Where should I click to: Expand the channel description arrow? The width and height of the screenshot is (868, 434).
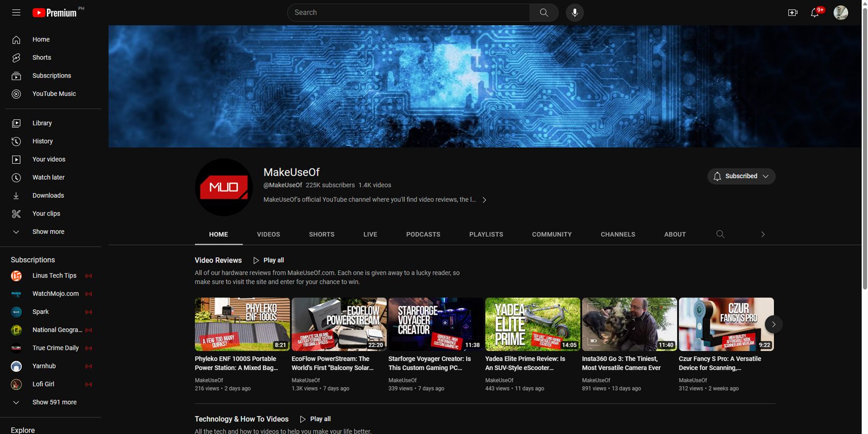[x=484, y=200]
